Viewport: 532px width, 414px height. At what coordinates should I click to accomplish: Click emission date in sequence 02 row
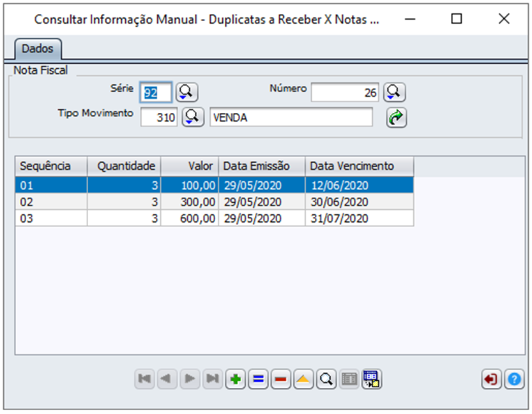click(262, 202)
